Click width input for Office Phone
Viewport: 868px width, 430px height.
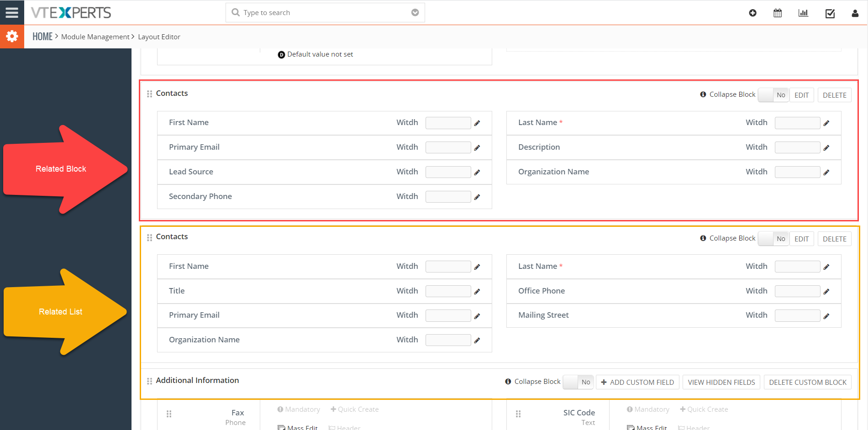click(x=797, y=291)
